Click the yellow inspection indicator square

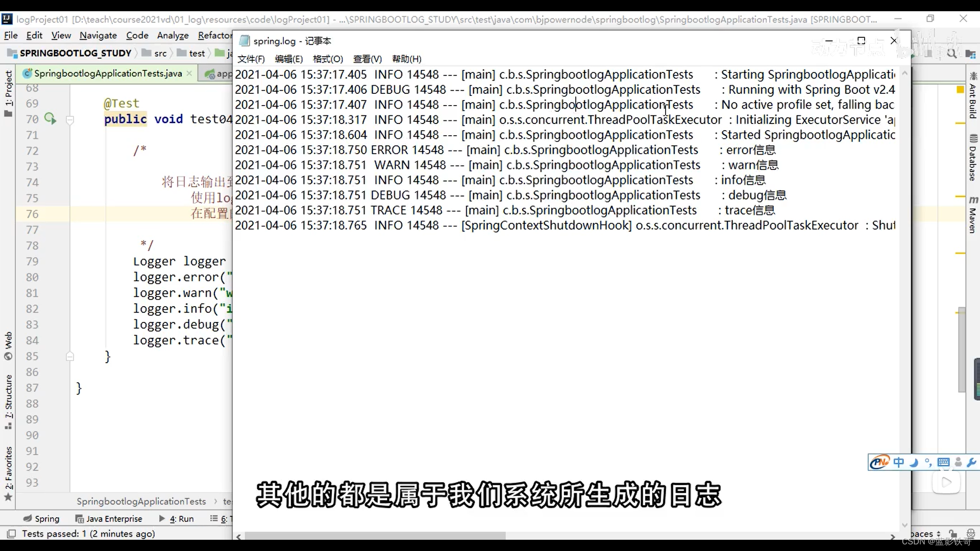(960, 90)
